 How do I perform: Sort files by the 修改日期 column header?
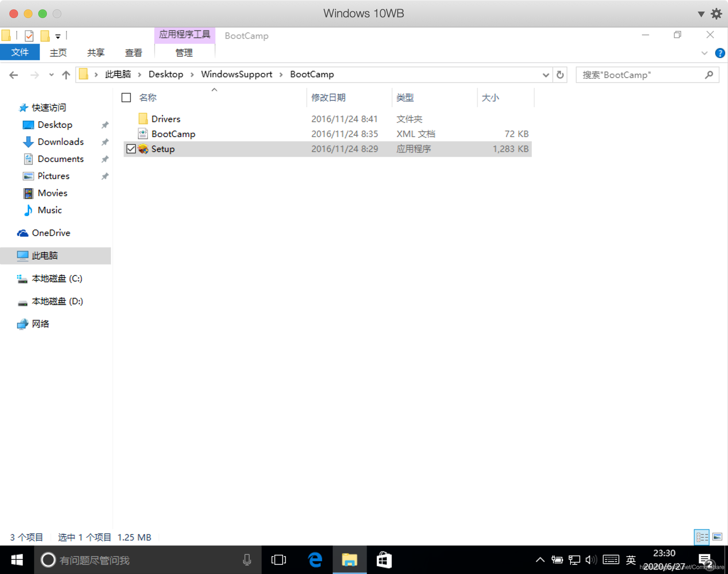(x=328, y=97)
